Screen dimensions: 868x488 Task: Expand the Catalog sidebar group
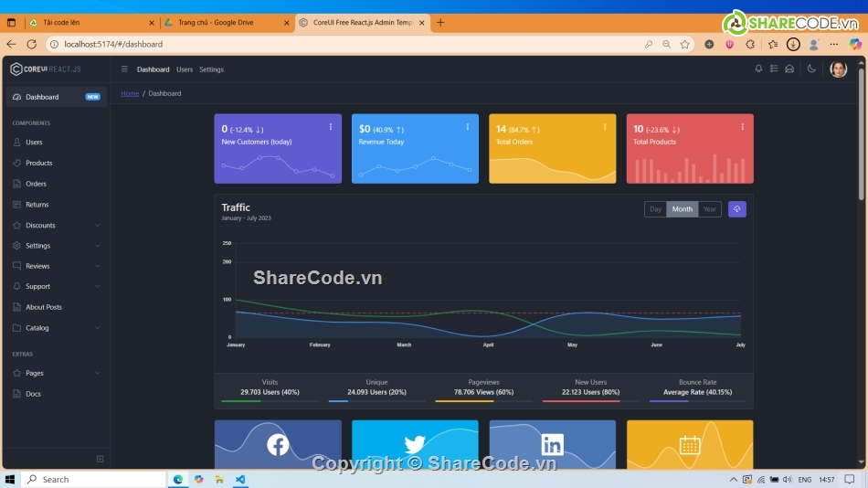click(x=55, y=328)
